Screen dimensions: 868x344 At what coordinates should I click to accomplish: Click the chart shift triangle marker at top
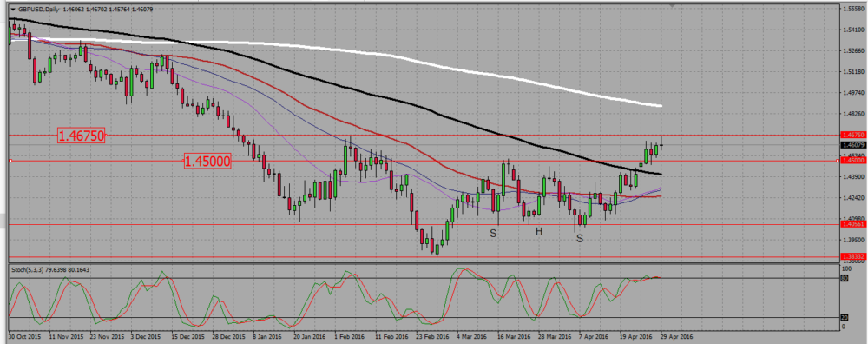pos(672,6)
